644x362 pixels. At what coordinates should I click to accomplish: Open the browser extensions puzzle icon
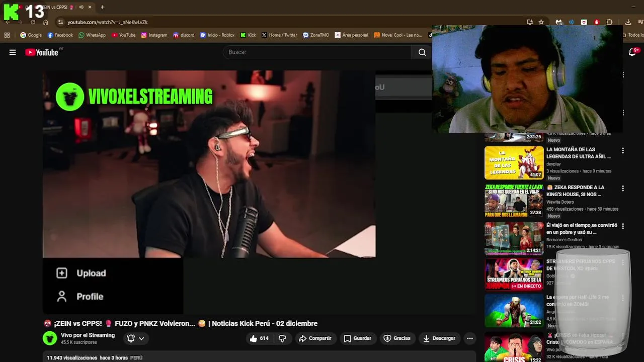pyautogui.click(x=609, y=22)
